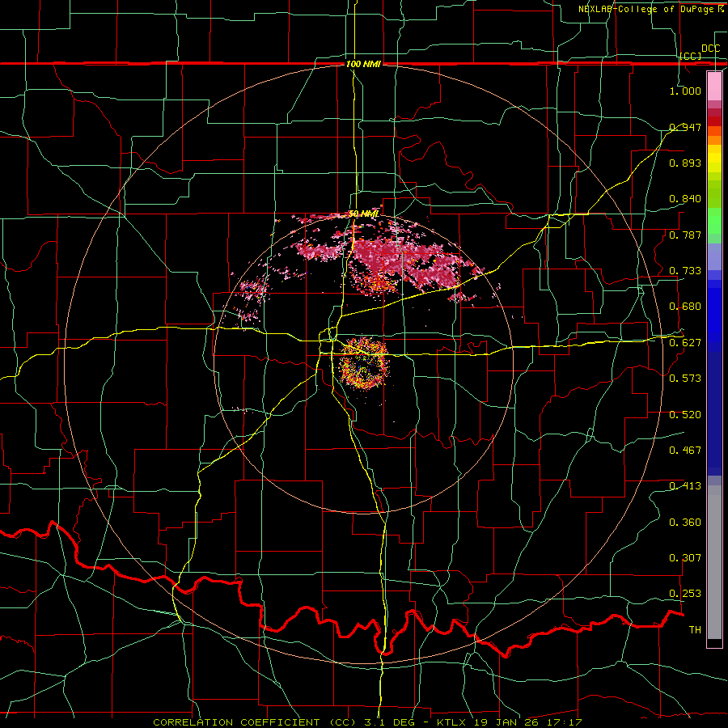Select the 0.947 scale value
This screenshot has height=728, width=728.
pyautogui.click(x=685, y=127)
